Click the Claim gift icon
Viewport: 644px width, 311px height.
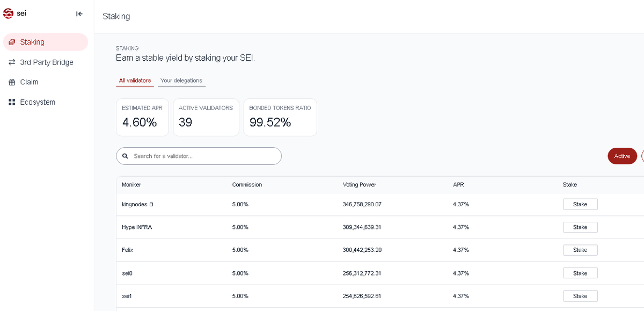[12, 82]
